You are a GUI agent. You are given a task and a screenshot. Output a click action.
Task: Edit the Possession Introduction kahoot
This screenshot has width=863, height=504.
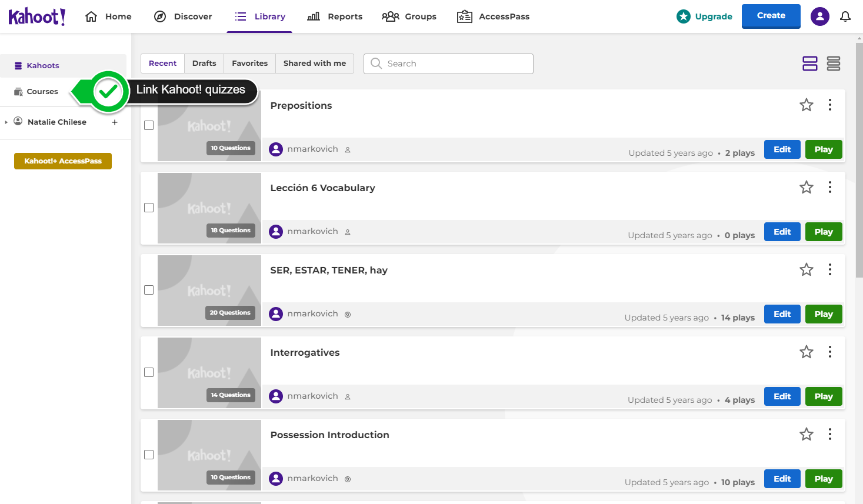tap(782, 479)
